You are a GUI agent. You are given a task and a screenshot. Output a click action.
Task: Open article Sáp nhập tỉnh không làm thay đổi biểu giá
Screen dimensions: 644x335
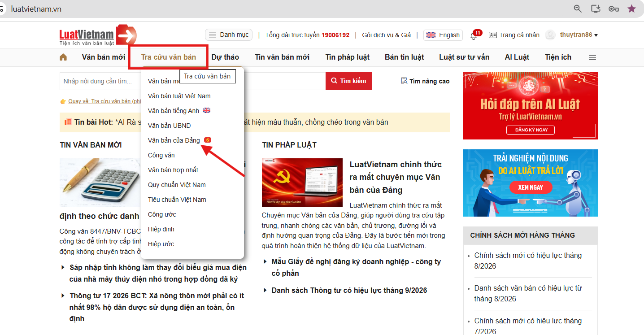point(158,273)
